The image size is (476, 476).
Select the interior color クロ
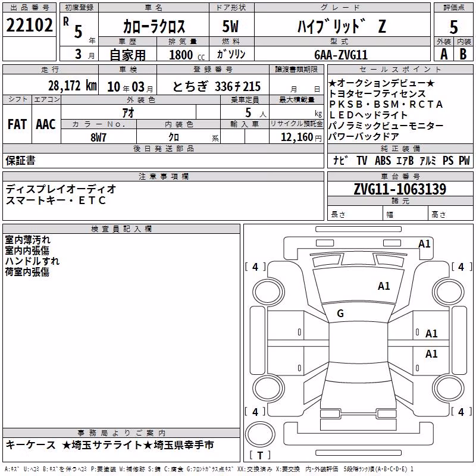pos(174,137)
